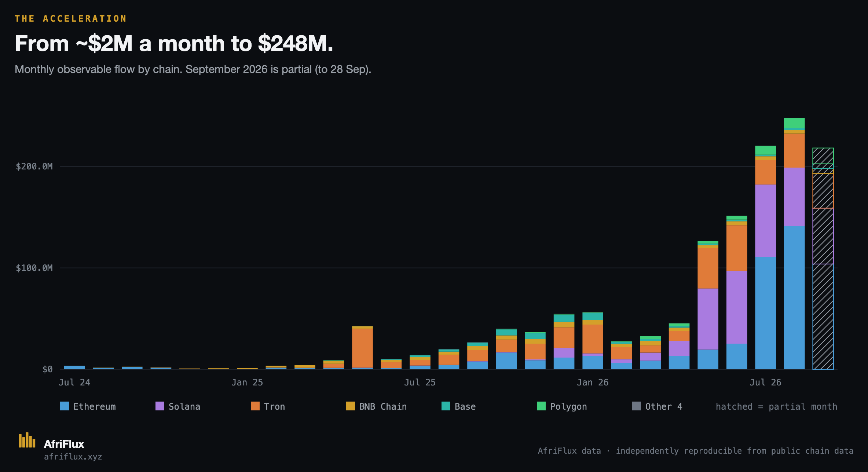
Task: Click the 'From ~$2M a month to $248M.' title
Action: [174, 43]
